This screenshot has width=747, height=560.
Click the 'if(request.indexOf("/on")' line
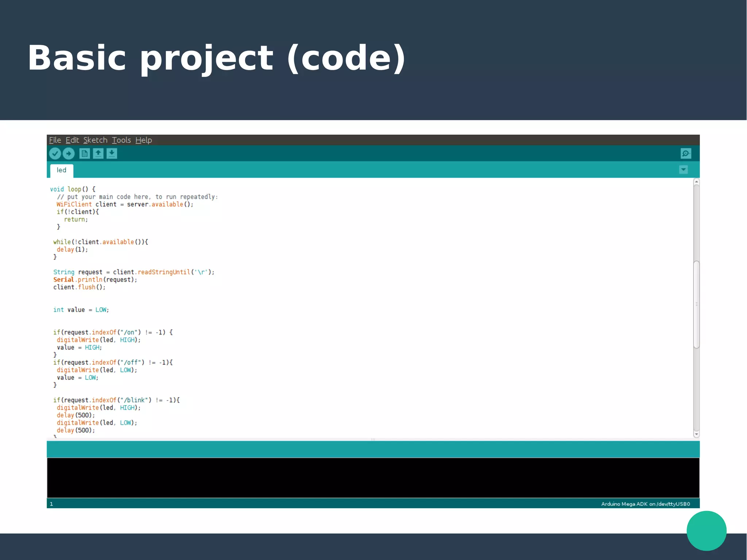pos(113,332)
